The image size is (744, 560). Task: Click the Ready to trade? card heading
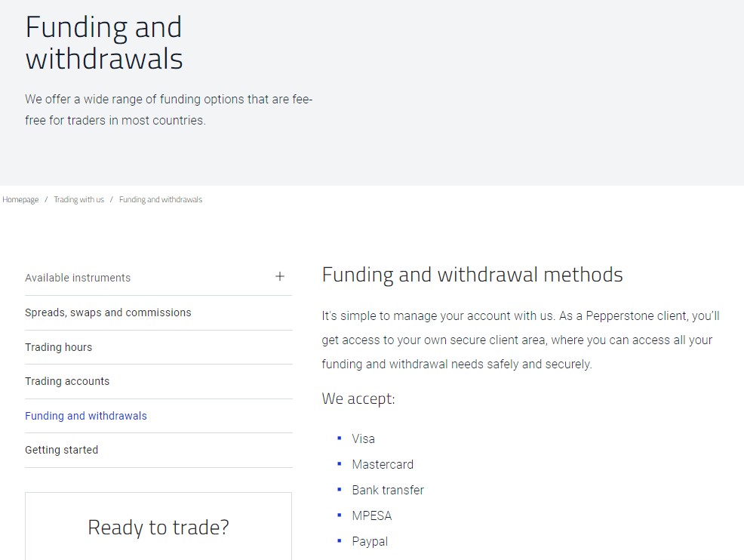(158, 528)
